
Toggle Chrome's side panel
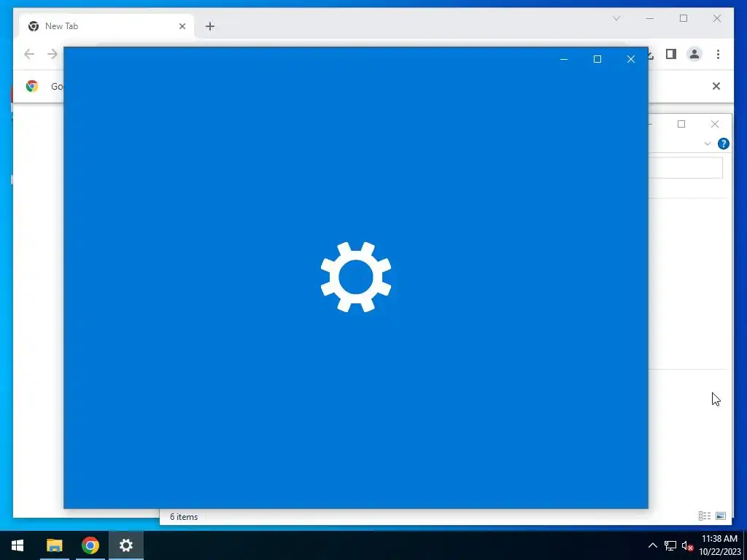pos(671,54)
